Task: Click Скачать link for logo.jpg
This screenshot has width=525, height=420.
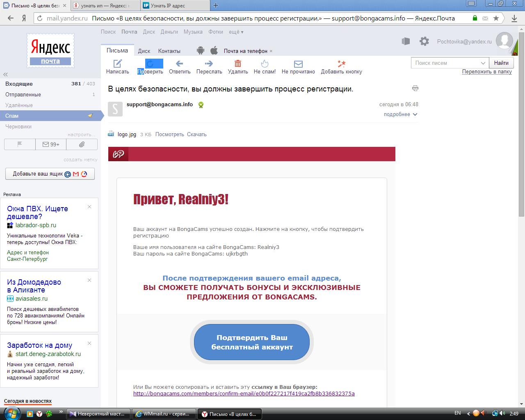Action: tap(197, 134)
